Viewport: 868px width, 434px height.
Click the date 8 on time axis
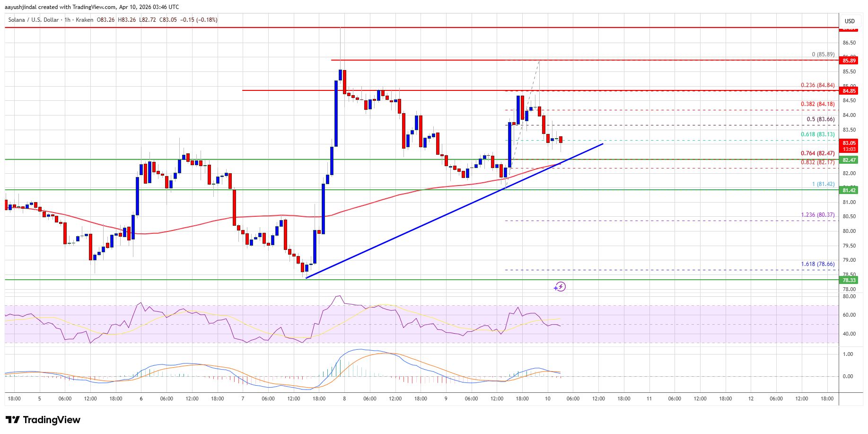point(344,399)
